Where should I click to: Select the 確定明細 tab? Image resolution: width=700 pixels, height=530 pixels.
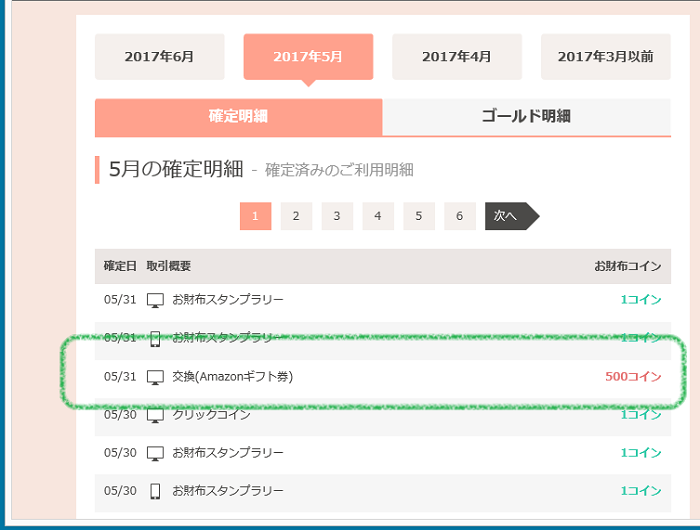[238, 117]
